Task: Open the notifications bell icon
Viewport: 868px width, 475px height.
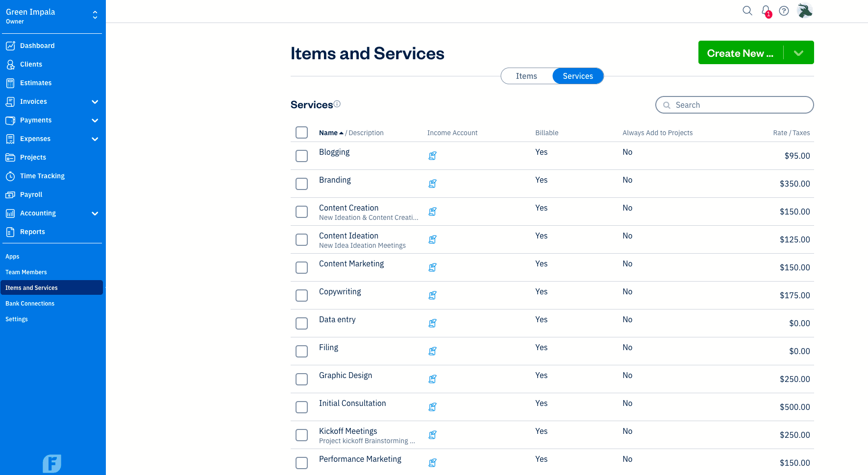Action: tap(766, 11)
